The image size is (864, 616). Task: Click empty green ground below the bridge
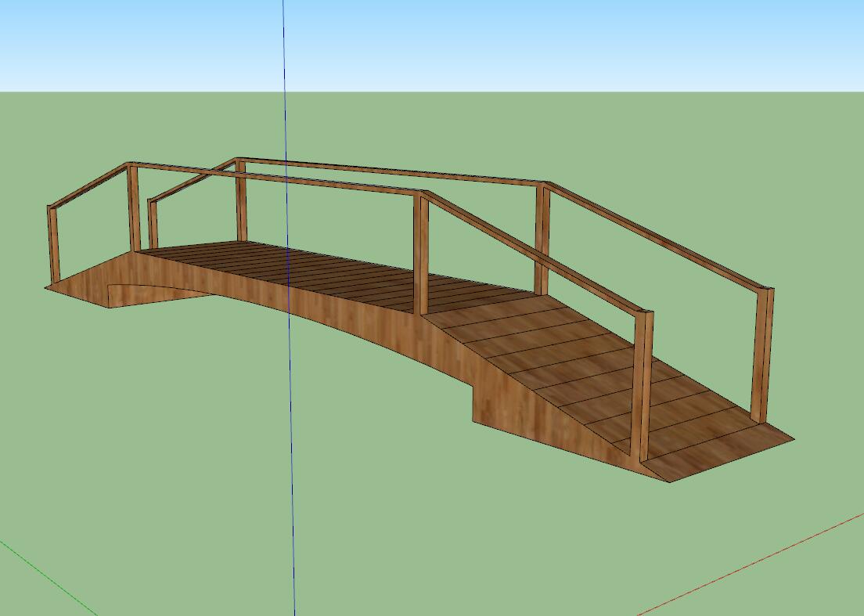(x=313, y=470)
